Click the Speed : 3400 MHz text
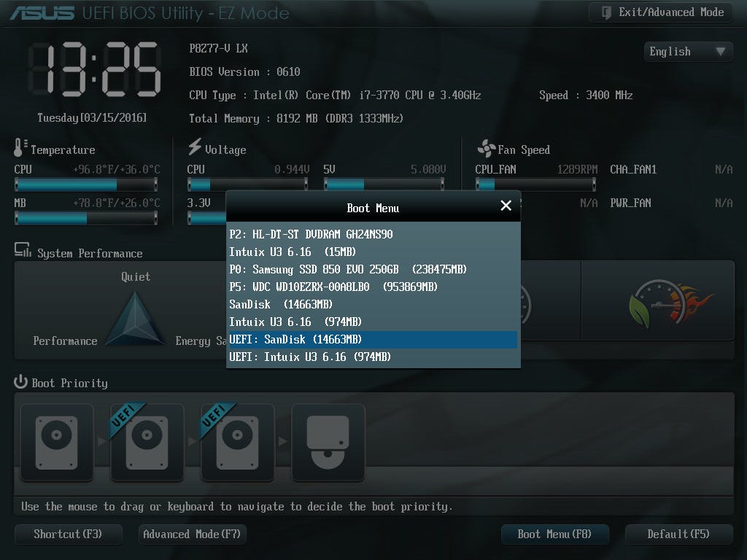Image resolution: width=747 pixels, height=560 pixels. (x=586, y=96)
